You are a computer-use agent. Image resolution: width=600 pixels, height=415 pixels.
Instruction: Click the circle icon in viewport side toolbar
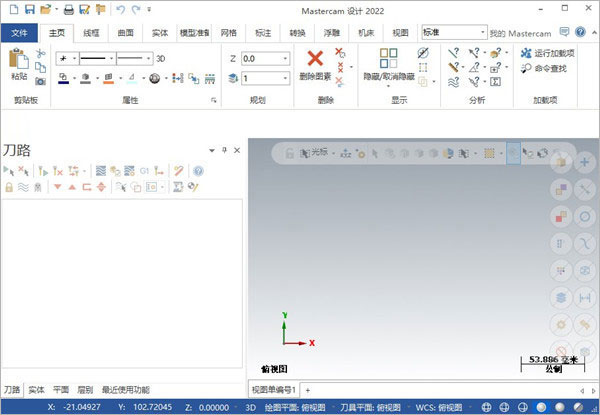click(x=584, y=216)
